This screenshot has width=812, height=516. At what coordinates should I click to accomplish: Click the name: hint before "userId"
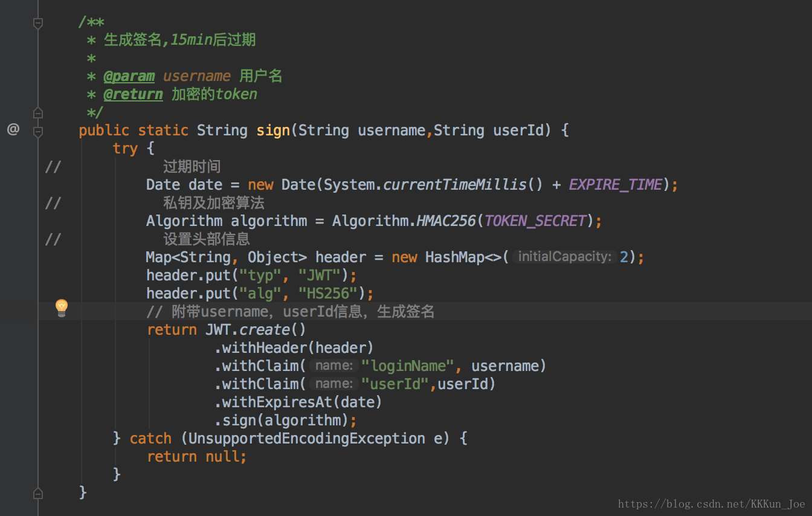coord(333,384)
